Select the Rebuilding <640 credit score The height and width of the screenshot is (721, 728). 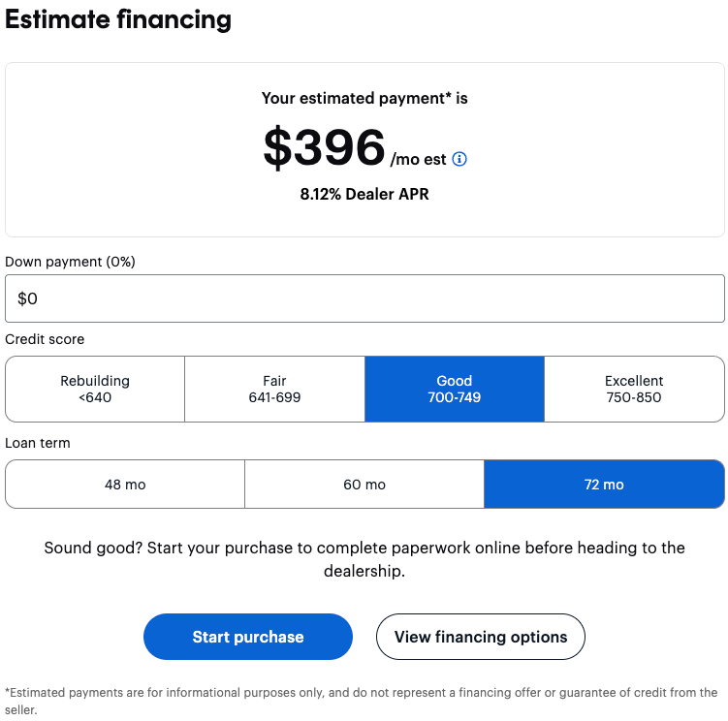pyautogui.click(x=95, y=389)
